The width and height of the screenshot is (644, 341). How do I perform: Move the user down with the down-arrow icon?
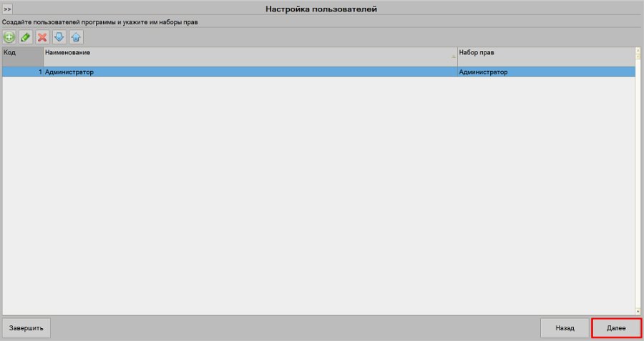coord(59,37)
